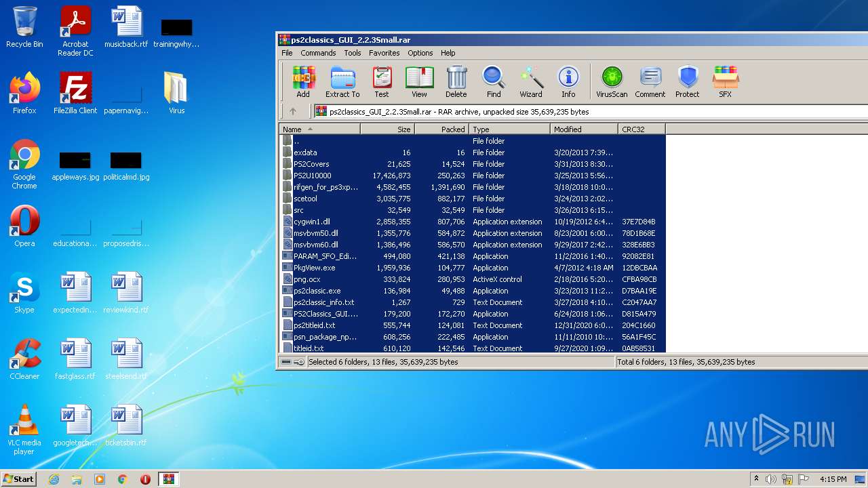Select the exdata folder row

point(473,152)
